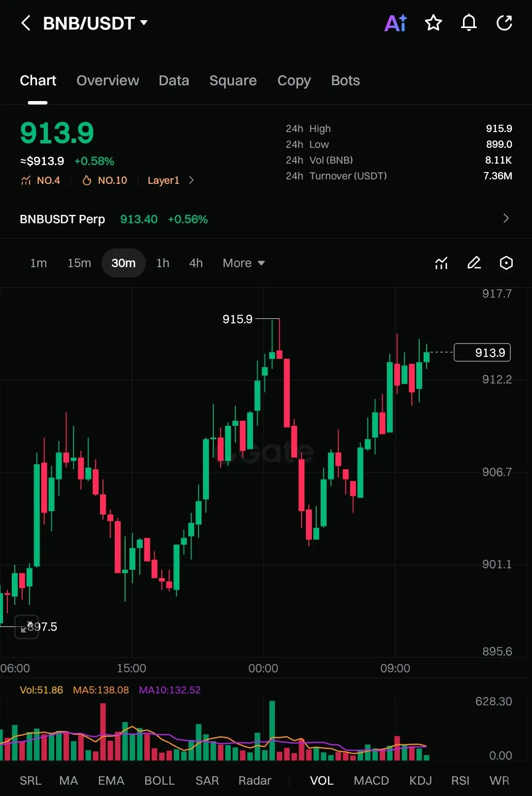Go to the Bots tab
The image size is (532, 796).
pos(345,80)
